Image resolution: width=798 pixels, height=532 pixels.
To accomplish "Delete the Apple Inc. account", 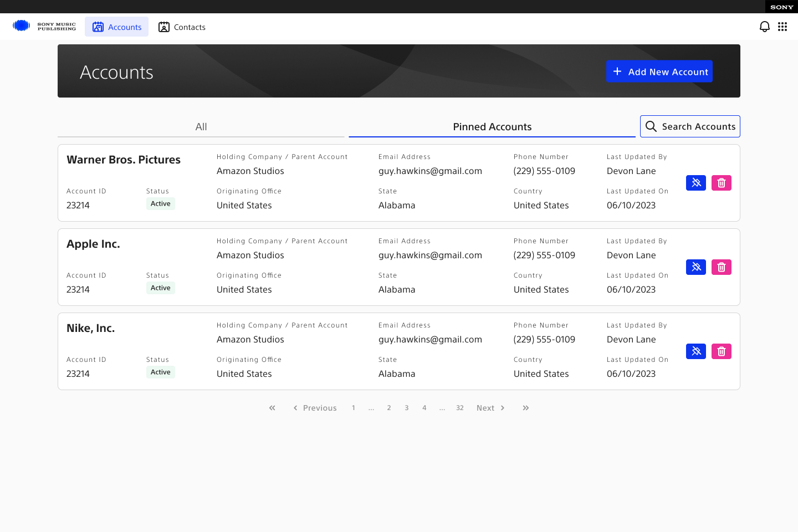I will pyautogui.click(x=722, y=267).
